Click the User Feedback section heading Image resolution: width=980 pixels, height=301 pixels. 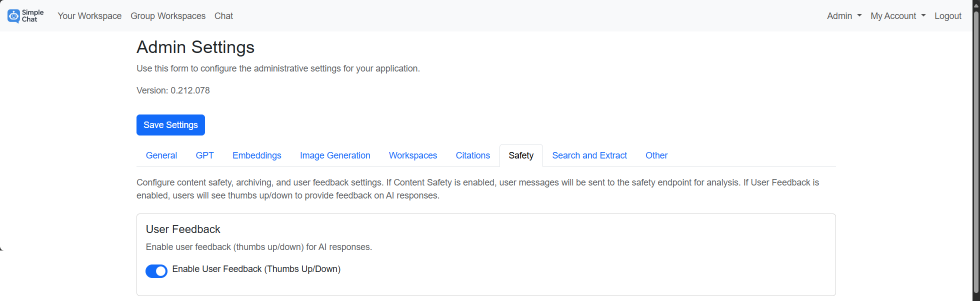(x=183, y=229)
